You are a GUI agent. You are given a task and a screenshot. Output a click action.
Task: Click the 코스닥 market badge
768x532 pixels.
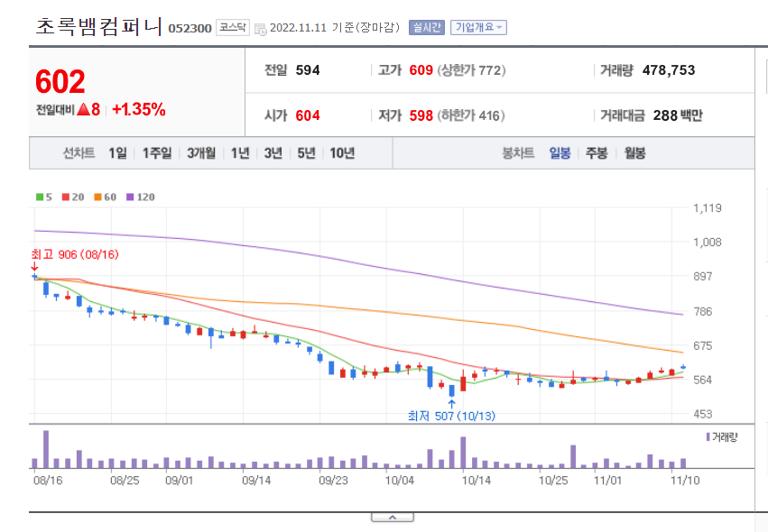[233, 27]
